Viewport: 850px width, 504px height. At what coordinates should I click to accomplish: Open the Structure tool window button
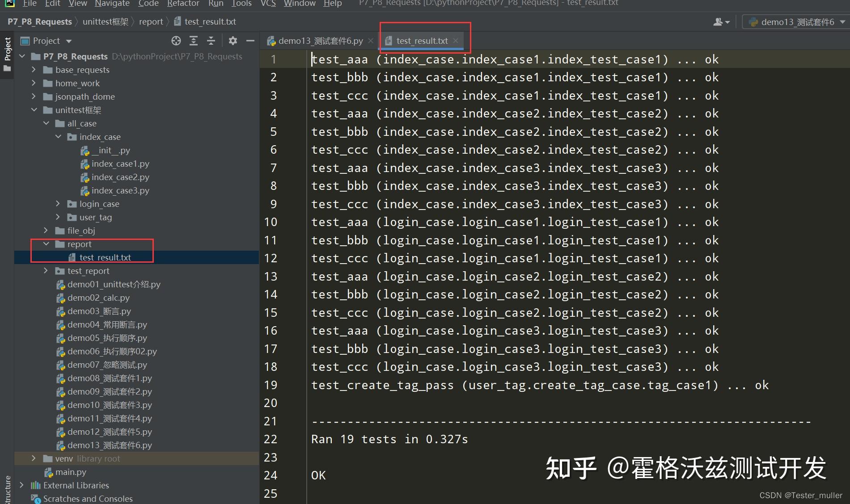point(7,489)
